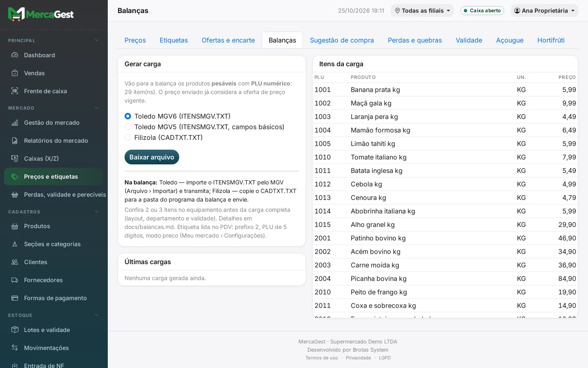
Task: Switch to the Perdas e quebras tab
Action: pos(415,40)
